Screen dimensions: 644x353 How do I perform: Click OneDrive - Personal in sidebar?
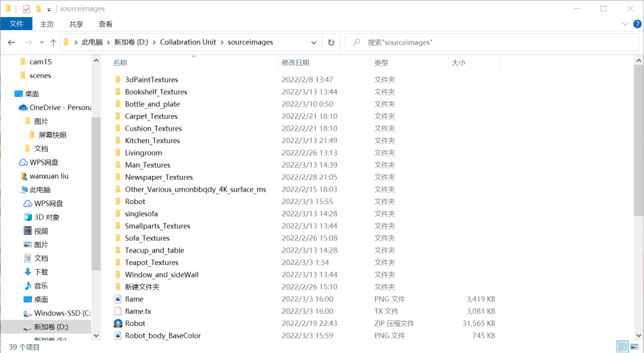point(60,107)
